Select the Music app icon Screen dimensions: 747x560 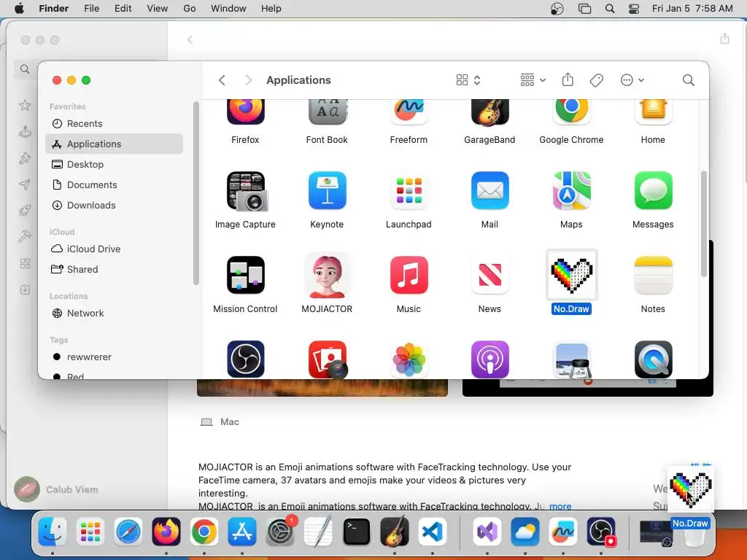pyautogui.click(x=409, y=275)
